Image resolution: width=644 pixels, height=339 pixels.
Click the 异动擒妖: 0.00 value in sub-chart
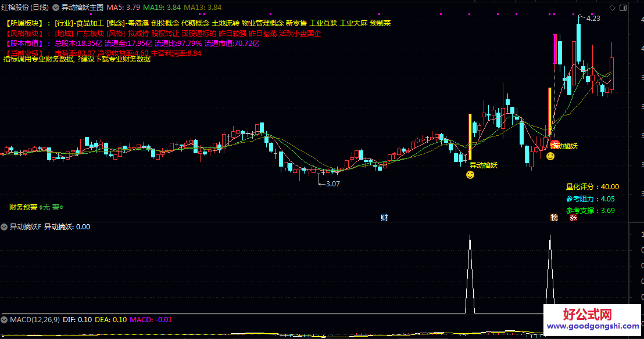point(67,227)
